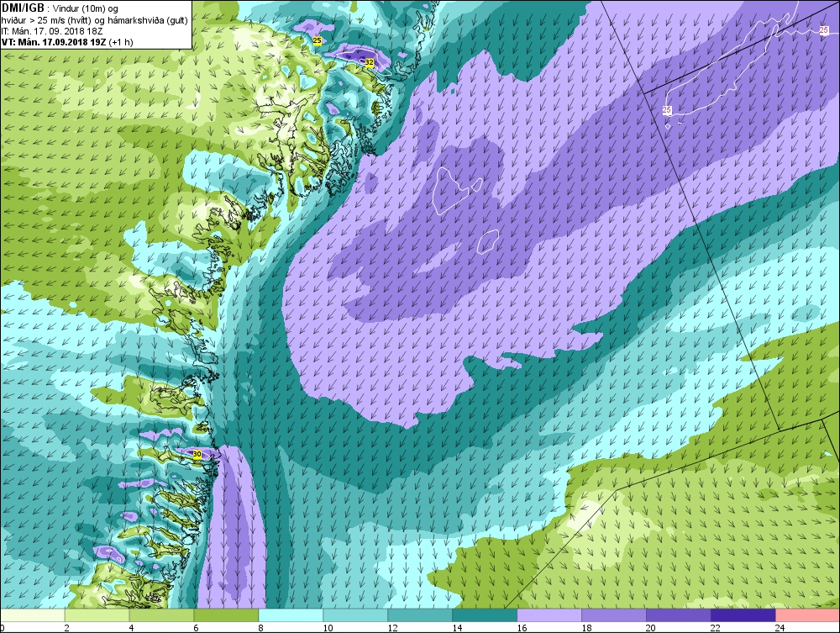The width and height of the screenshot is (840, 633).
Task: Click the legend scale number 12
Action: tap(392, 628)
